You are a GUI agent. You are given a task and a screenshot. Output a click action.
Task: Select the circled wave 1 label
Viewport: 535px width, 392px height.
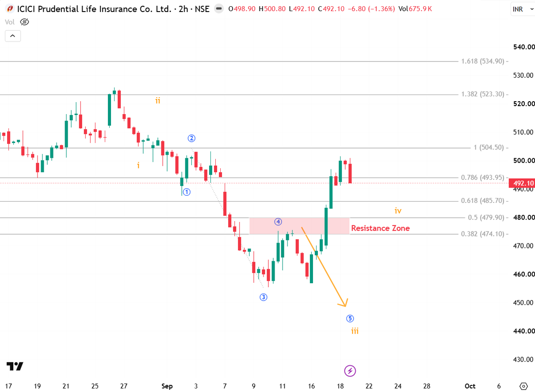(186, 192)
